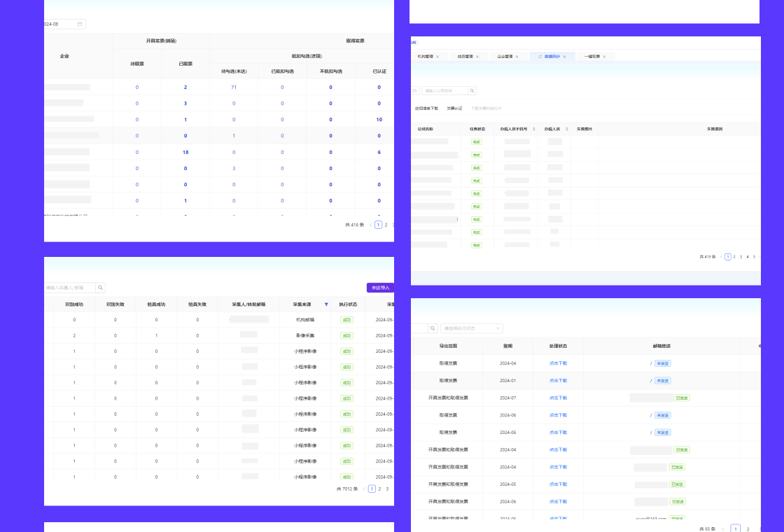Sort by 办税人员手机号 column

tap(533, 129)
